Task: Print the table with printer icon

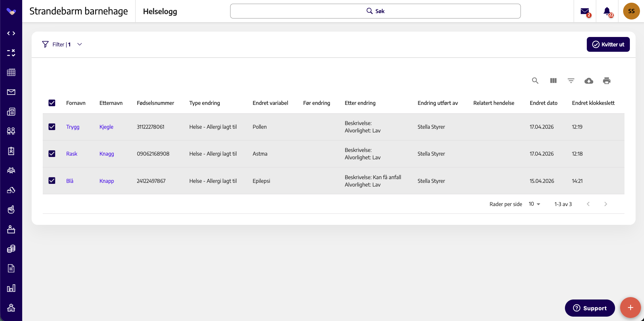Action: click(x=607, y=81)
